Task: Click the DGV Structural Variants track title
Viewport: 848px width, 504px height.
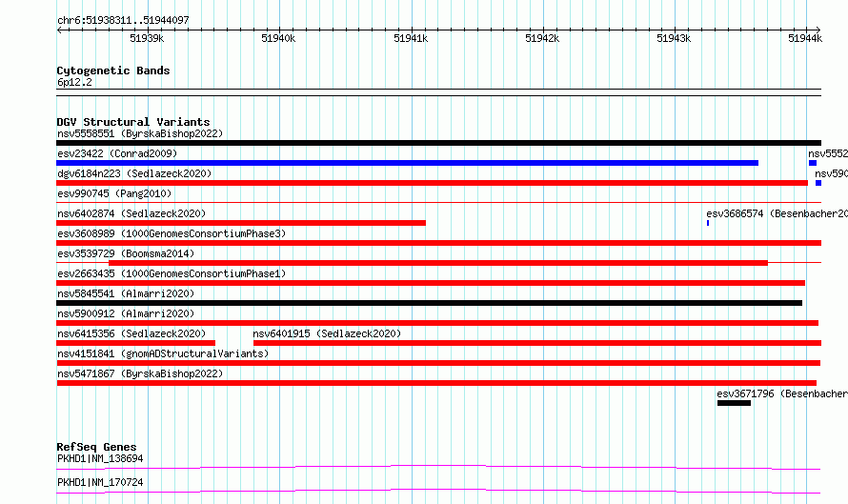Action: click(x=133, y=122)
